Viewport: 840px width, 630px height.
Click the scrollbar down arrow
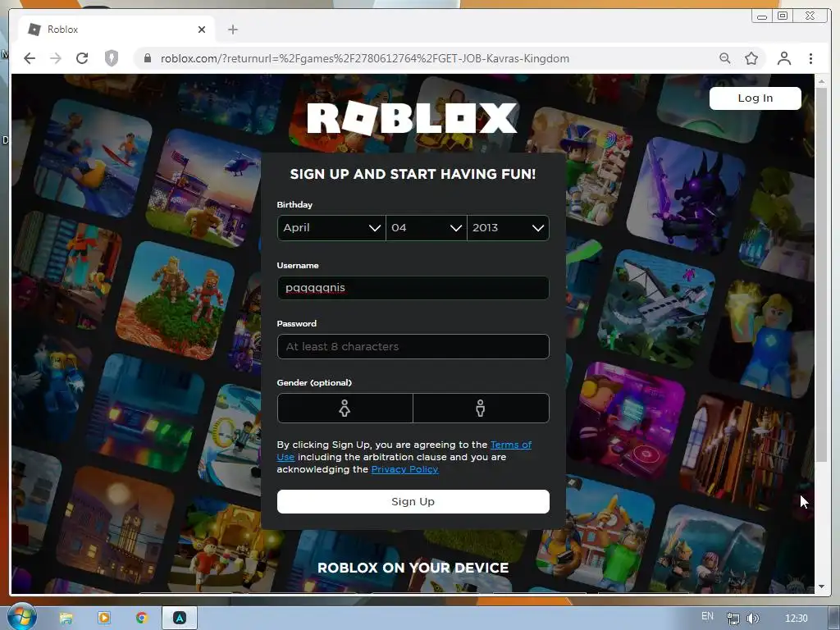click(x=820, y=587)
